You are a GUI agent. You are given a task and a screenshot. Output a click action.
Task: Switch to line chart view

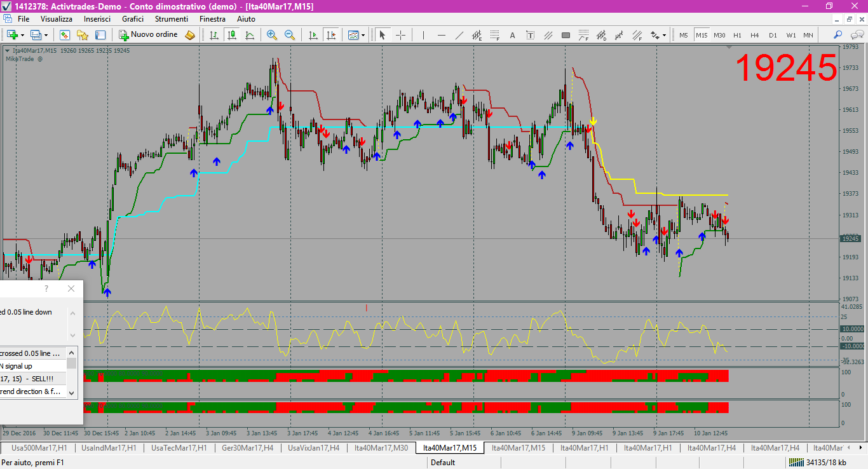[x=250, y=35]
